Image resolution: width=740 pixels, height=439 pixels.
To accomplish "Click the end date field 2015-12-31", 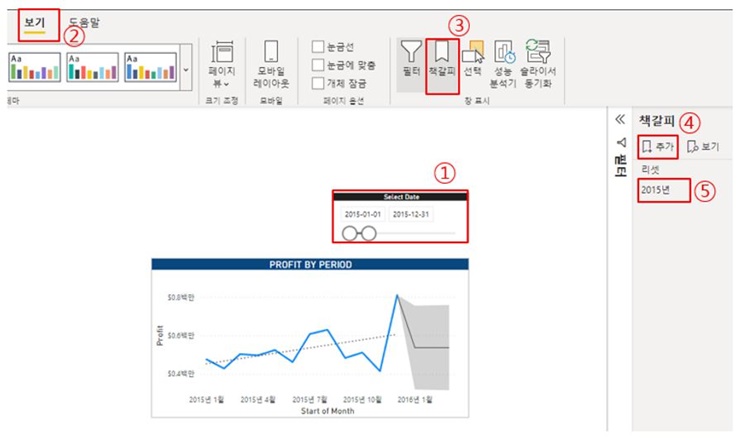I will [411, 214].
